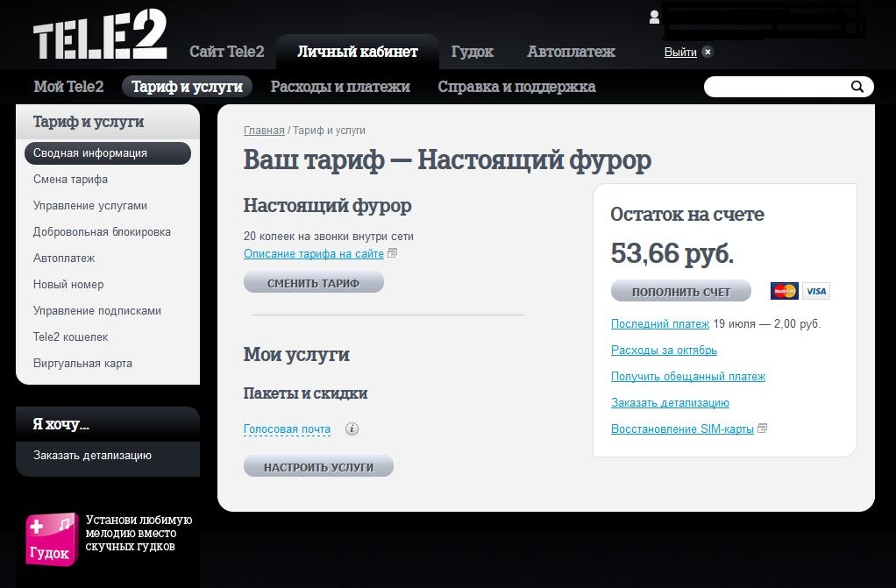This screenshot has height=588, width=896.
Task: Click the НАСТРОИТЬ УСЛУГИ button
Action: (318, 466)
